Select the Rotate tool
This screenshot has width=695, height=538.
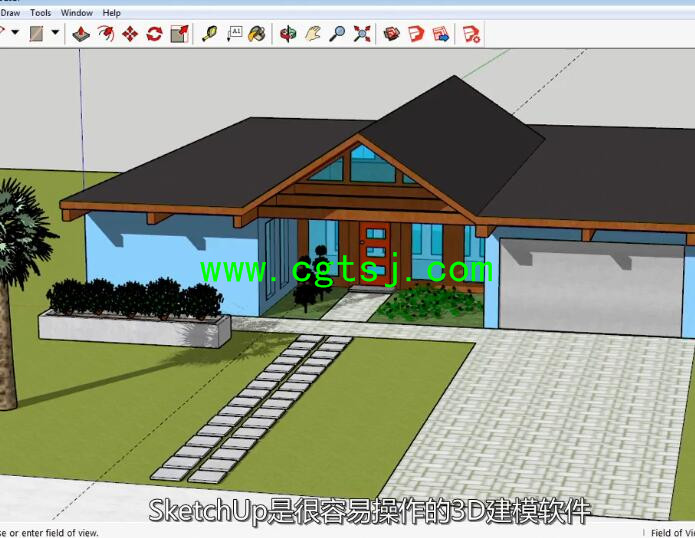154,34
